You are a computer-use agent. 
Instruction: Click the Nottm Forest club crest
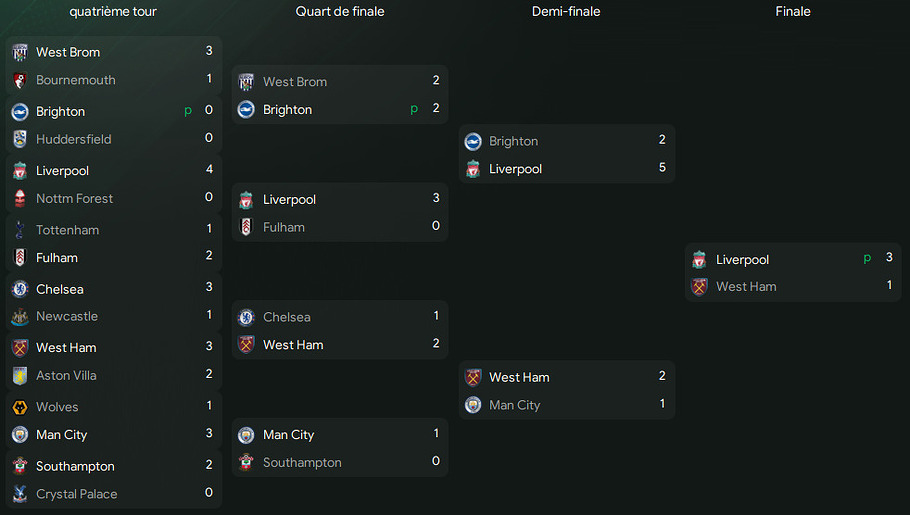coord(19,198)
